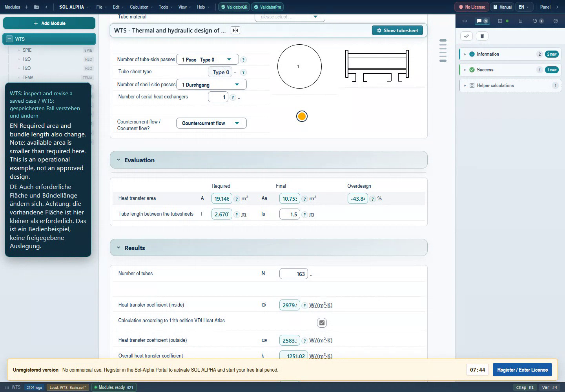Select the SPIE item in module tree
Viewport: 565px width, 392px height.
(27, 50)
